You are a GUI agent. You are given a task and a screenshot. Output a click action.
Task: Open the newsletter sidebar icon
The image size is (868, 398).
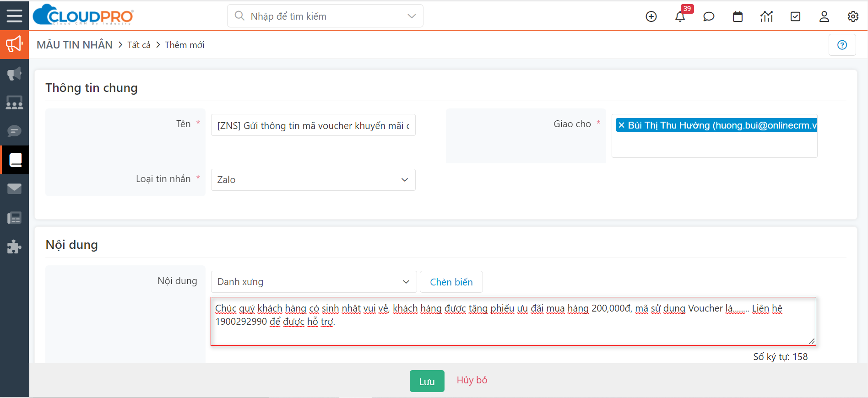14,218
